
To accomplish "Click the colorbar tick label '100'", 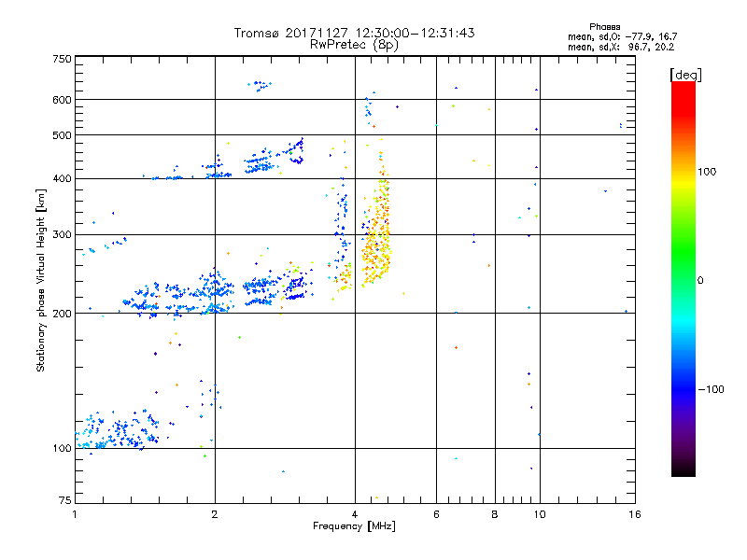I will (x=707, y=172).
